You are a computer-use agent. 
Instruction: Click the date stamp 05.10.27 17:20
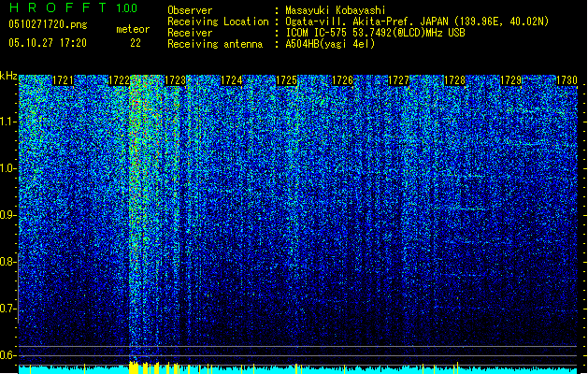48,43
